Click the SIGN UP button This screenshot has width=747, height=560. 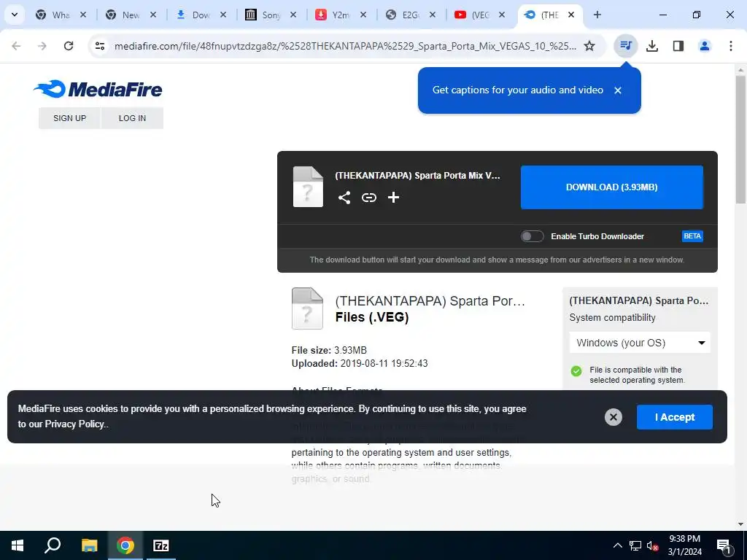[69, 118]
